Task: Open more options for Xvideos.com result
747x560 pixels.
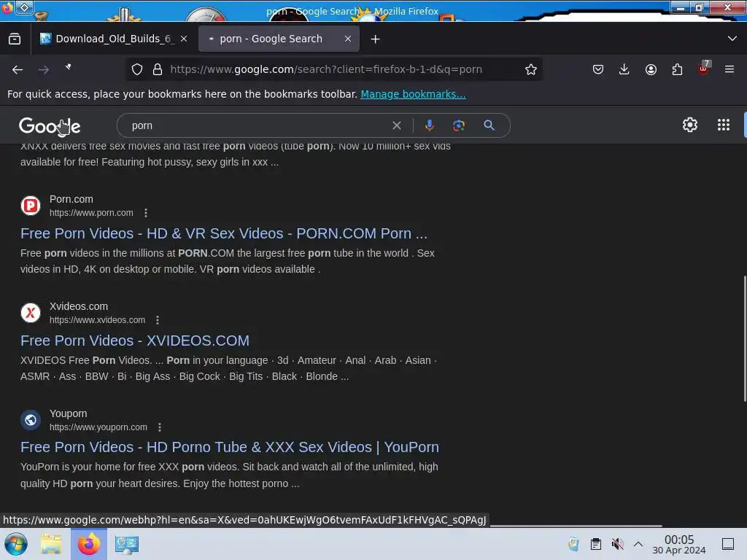Action: pyautogui.click(x=158, y=320)
